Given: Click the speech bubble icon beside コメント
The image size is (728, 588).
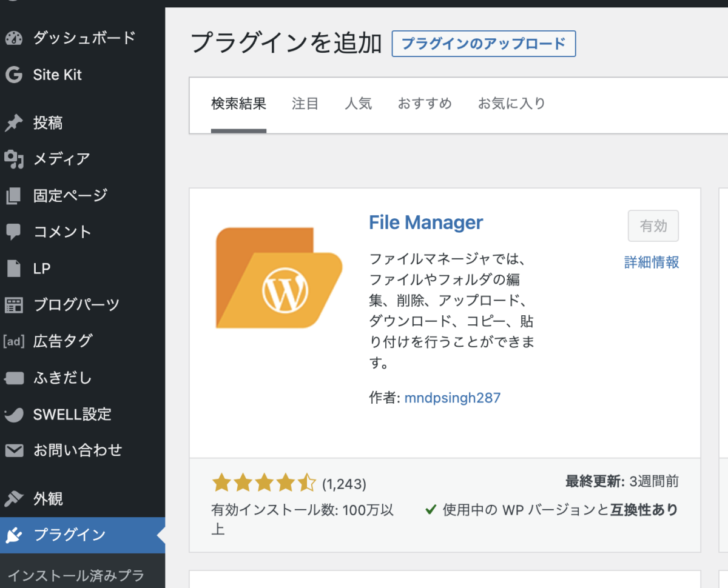Looking at the screenshot, I should pos(13,232).
